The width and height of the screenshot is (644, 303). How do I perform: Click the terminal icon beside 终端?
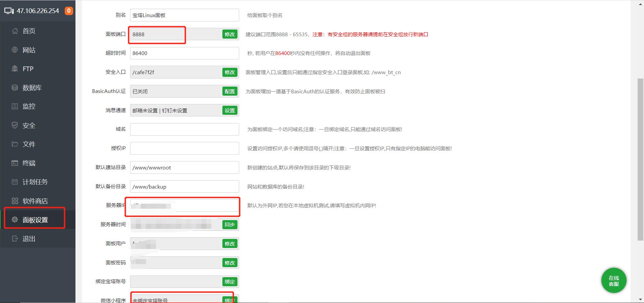click(15, 163)
